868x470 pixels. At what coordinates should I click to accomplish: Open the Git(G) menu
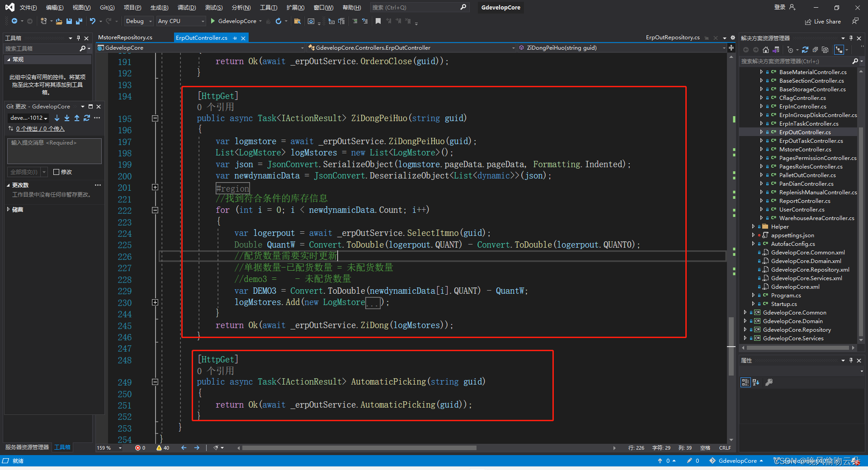[x=107, y=7]
